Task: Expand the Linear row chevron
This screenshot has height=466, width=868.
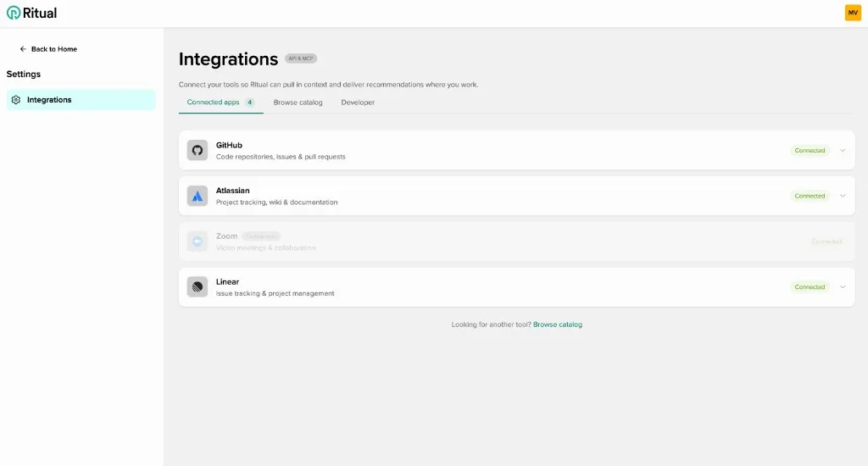Action: (x=843, y=286)
